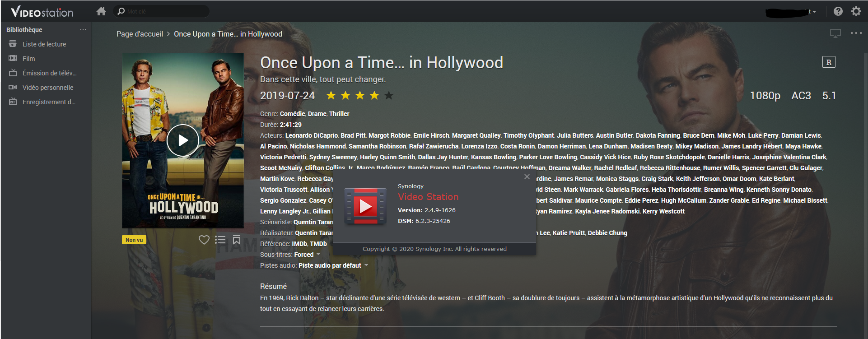Click the Video Station icon in About dialog

365,206
